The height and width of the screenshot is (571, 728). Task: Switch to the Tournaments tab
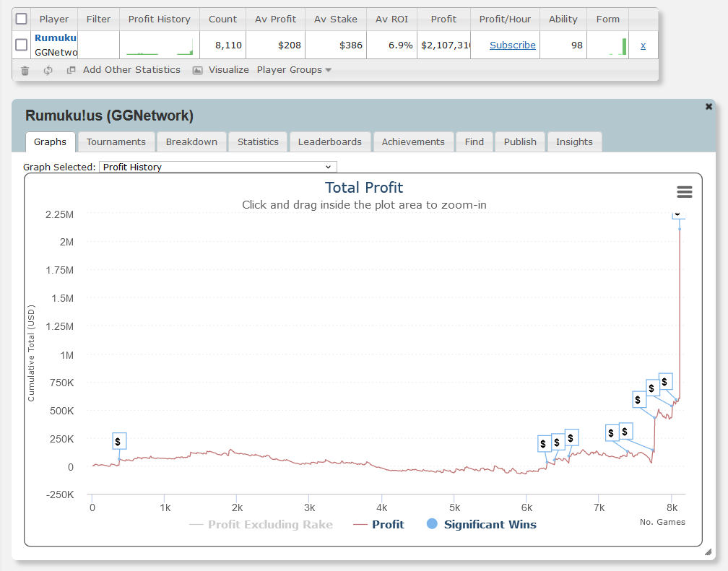[116, 141]
